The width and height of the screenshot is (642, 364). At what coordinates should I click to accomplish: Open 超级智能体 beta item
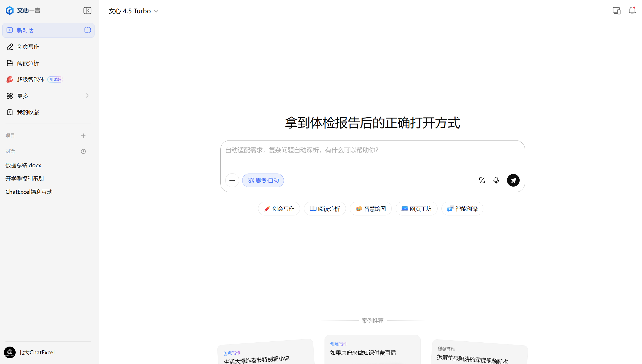click(31, 80)
